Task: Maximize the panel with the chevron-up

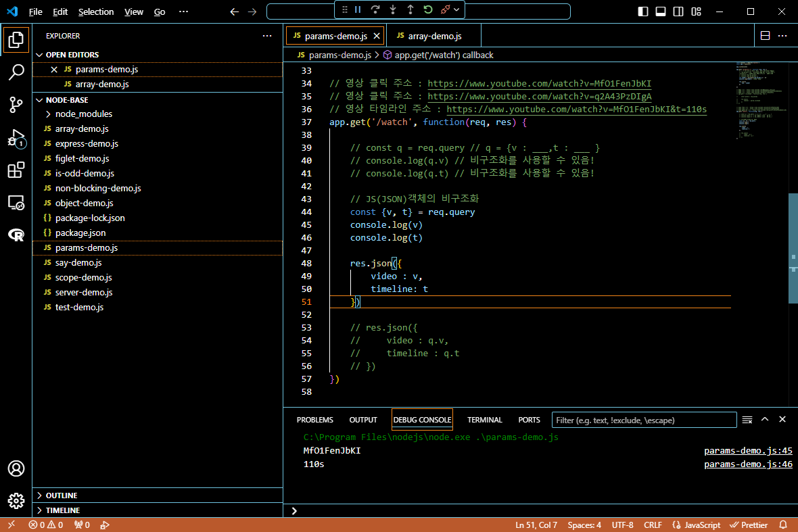Action: (x=765, y=420)
